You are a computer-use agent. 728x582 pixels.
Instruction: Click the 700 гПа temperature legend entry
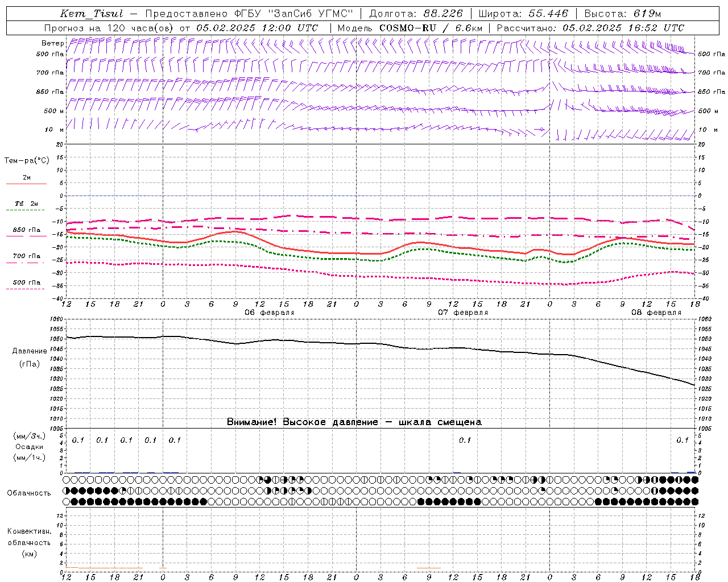pyautogui.click(x=26, y=256)
